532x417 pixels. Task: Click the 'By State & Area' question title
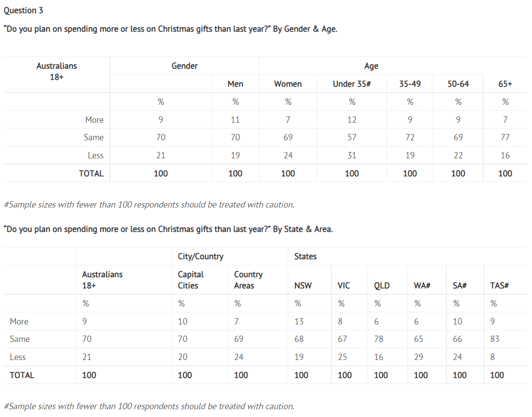[168, 229]
